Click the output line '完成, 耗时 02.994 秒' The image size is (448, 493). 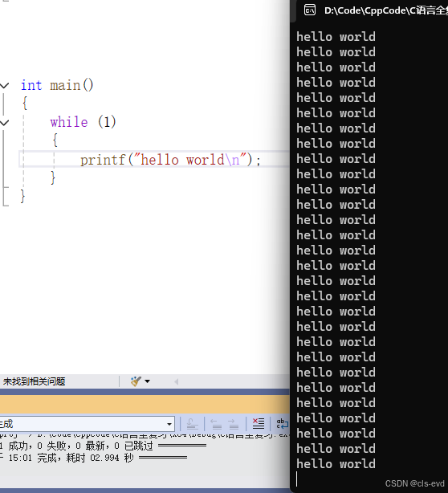click(x=85, y=458)
